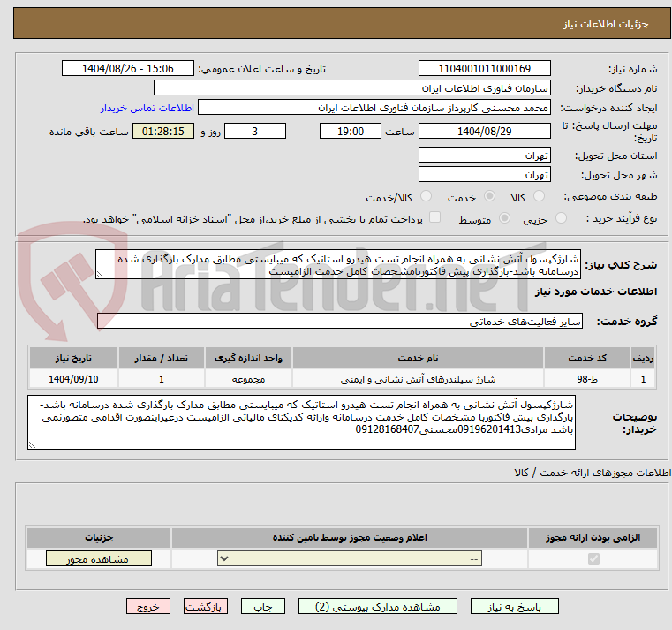Toggle the الزامی بودن ارائه مجوز checkbox

[x=593, y=558]
